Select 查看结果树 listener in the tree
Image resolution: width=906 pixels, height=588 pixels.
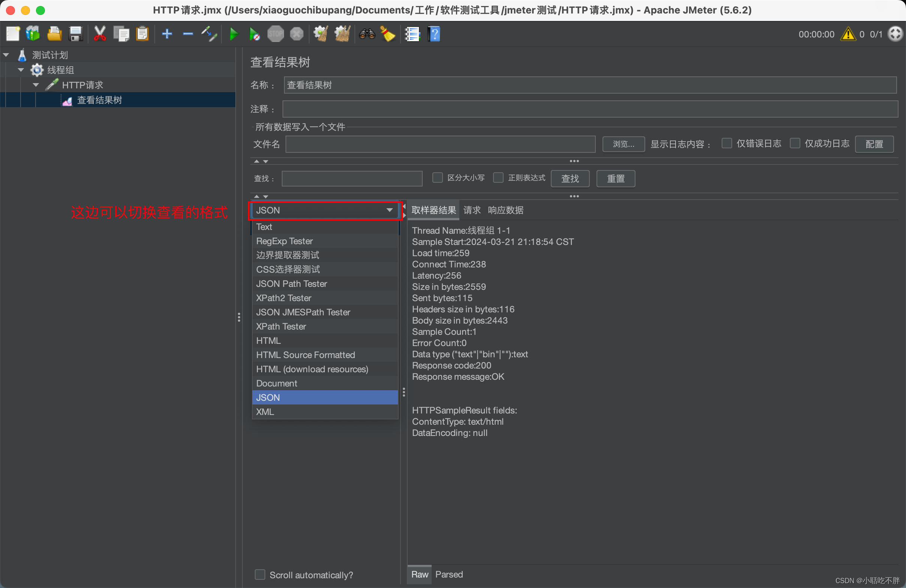click(100, 100)
